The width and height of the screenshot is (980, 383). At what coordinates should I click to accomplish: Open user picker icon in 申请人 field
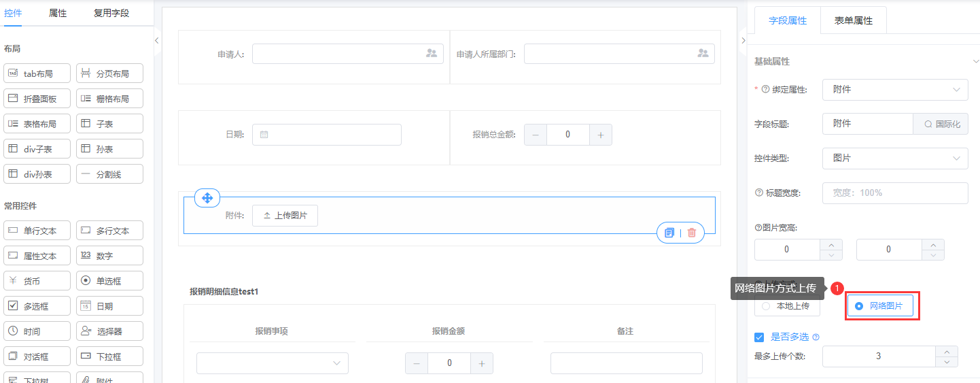click(x=432, y=53)
